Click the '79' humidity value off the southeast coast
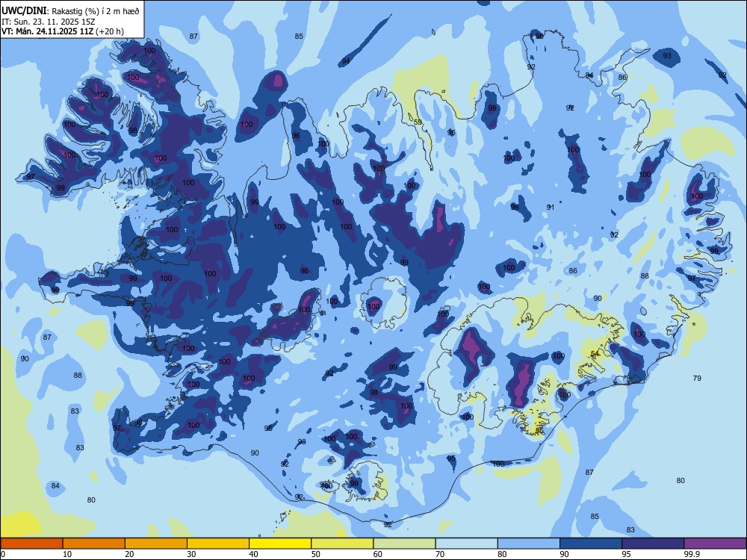The image size is (747, 560). 697,378
